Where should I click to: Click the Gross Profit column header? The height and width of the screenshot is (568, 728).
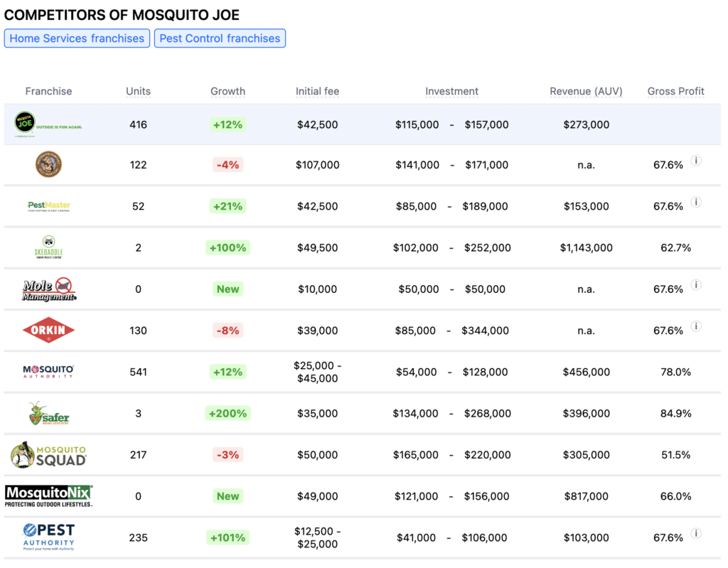point(675,91)
